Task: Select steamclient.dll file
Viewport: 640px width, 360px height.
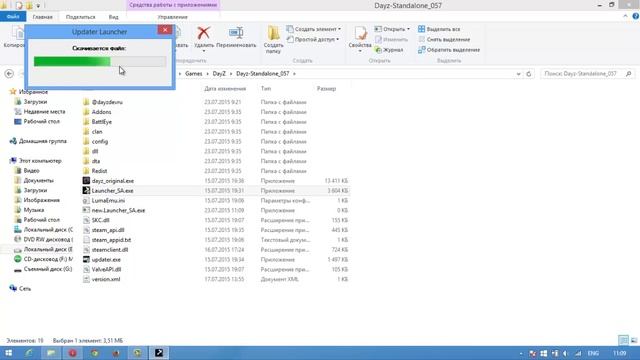Action: [110, 250]
